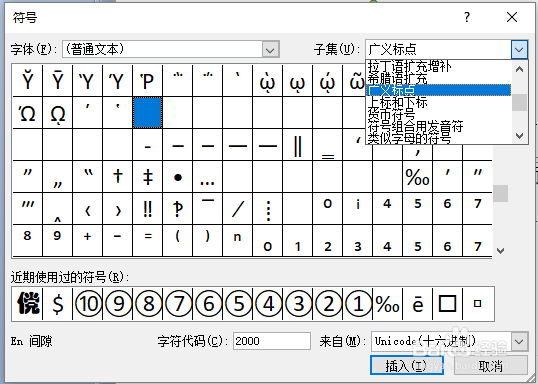Screen dimensions: 538x384
Task: Select the per mille ‰ symbol in the grid
Action: pos(417,177)
